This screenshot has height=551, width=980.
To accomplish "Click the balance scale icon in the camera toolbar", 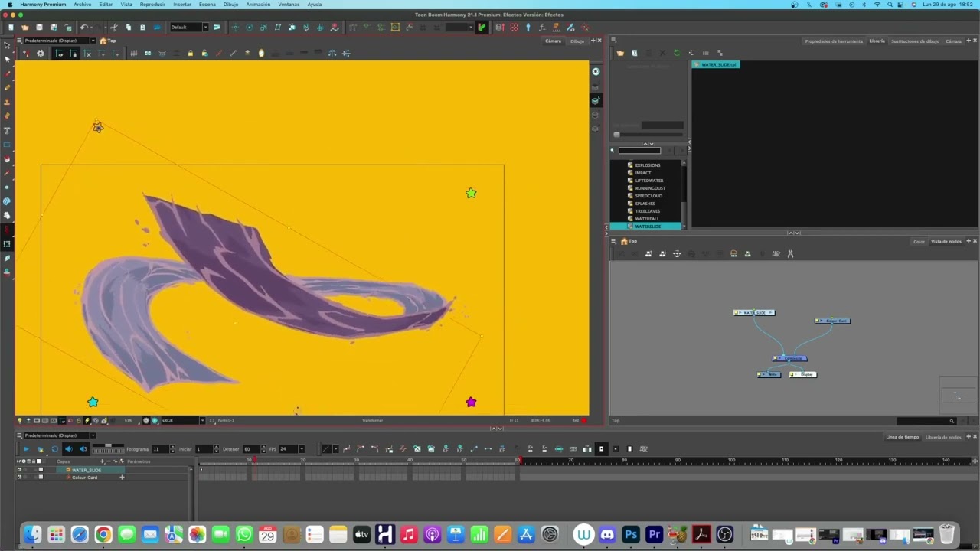I will [332, 54].
